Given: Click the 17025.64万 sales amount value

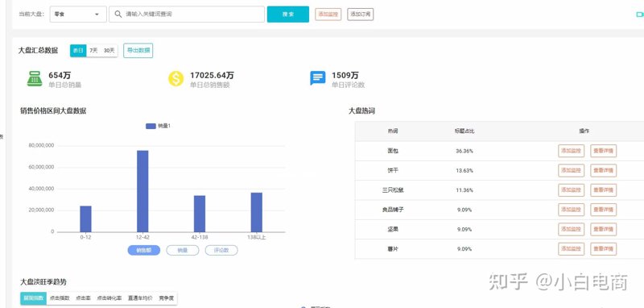Looking at the screenshot, I should pyautogui.click(x=212, y=75).
